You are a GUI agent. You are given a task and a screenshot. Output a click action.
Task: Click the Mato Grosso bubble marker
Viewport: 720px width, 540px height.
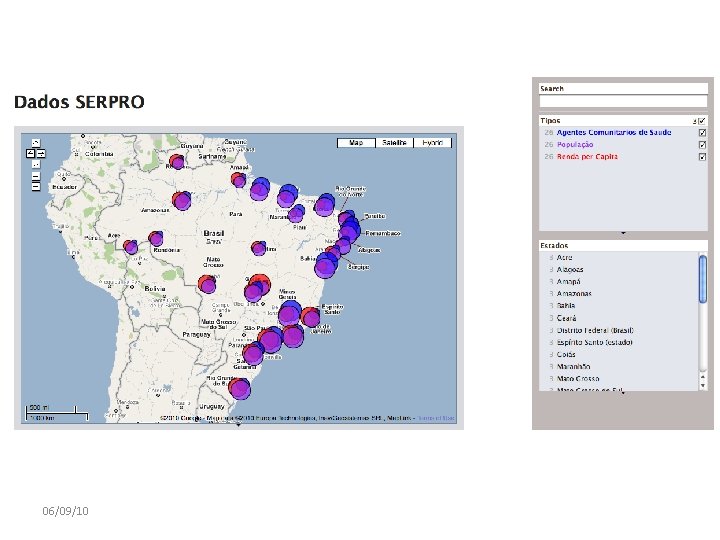[207, 284]
